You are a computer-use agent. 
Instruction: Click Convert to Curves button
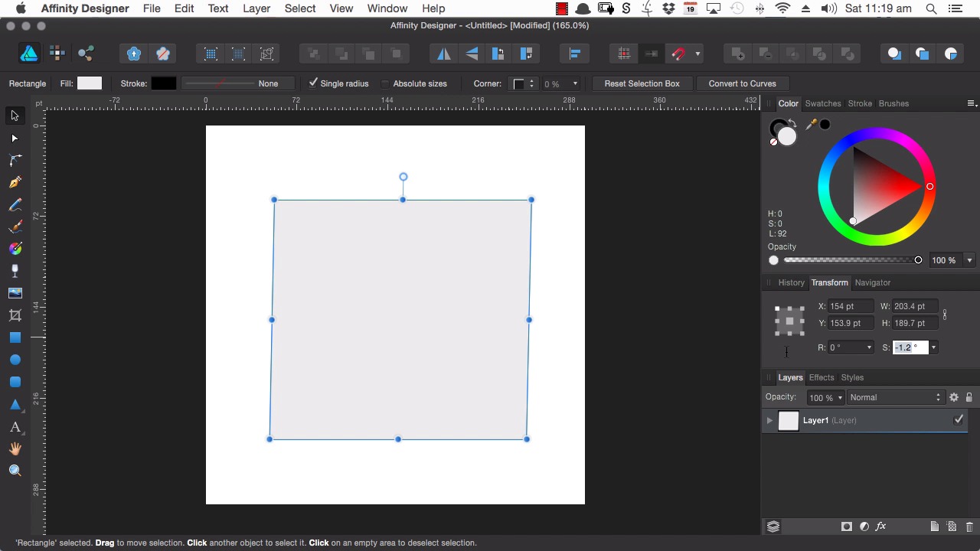pyautogui.click(x=742, y=83)
